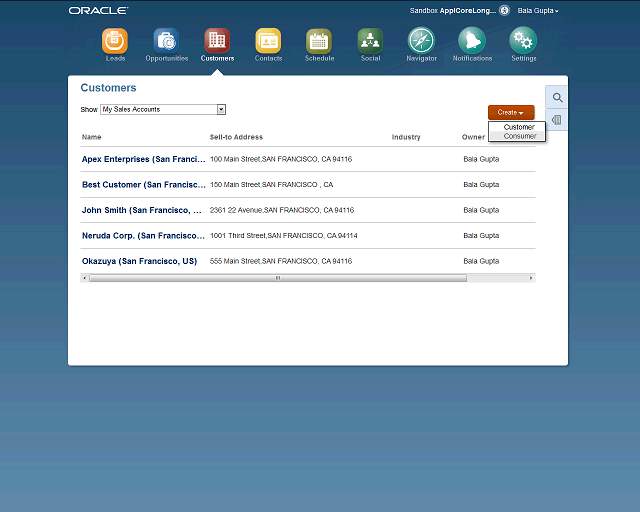This screenshot has width=640, height=512.
Task: Open John Smith customer link
Action: point(142,210)
